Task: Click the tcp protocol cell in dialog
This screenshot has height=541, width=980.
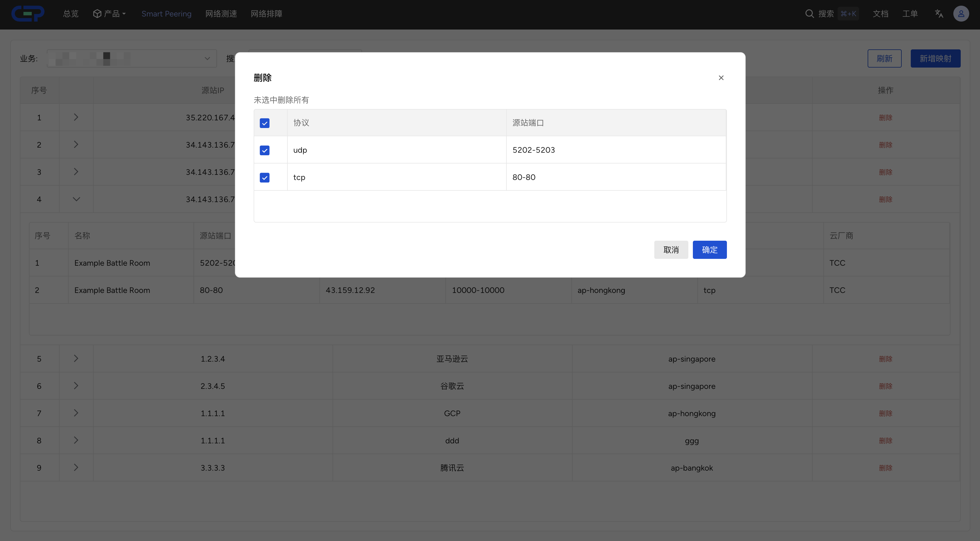Action: (x=397, y=177)
